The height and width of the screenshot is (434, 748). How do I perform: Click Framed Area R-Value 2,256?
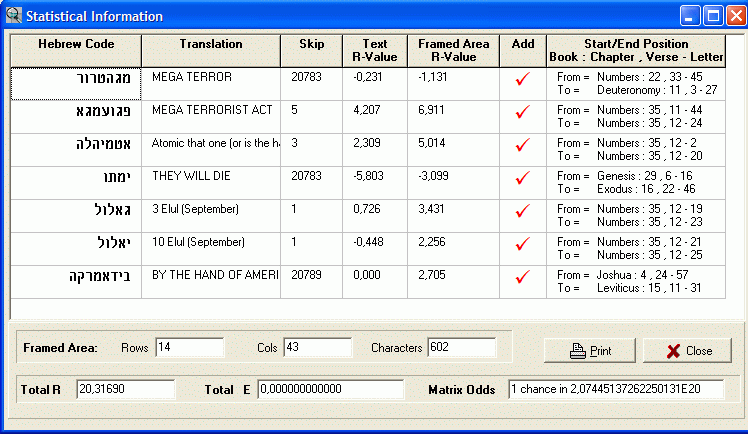click(431, 242)
